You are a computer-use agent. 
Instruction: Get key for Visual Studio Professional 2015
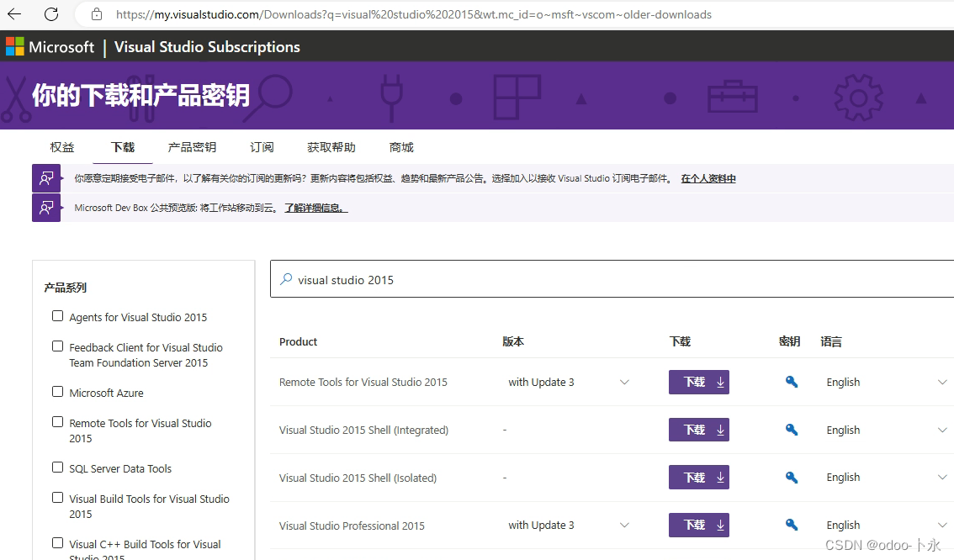click(791, 525)
